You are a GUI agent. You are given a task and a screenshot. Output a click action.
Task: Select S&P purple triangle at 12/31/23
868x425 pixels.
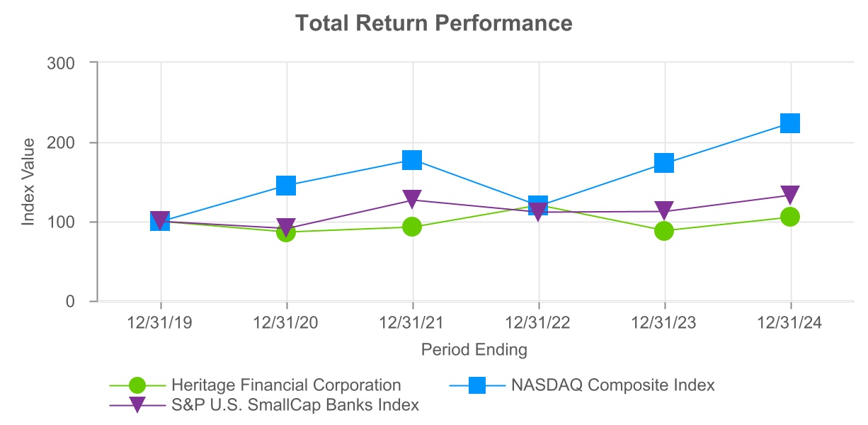pos(664,210)
